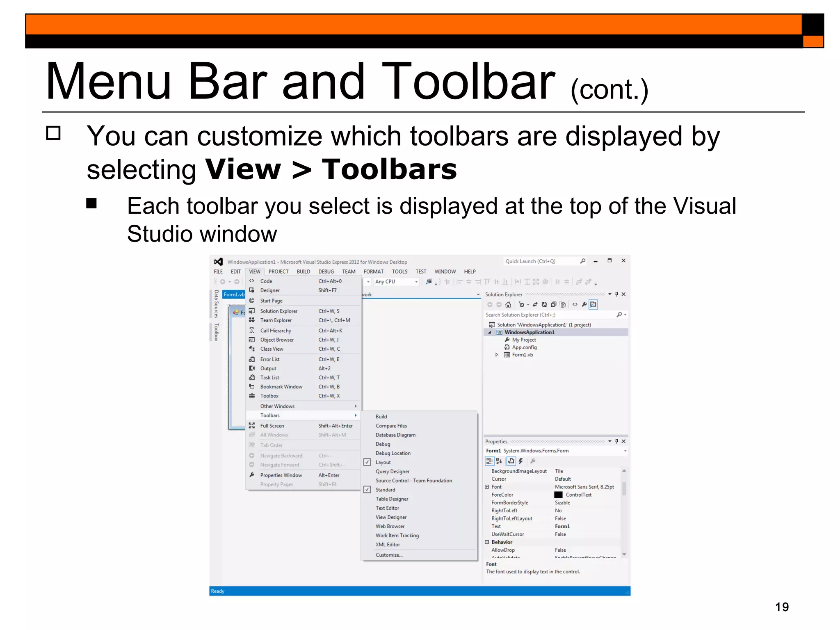Click Search Solution Explorer magnifier icon
Screen dimensions: 840x630
(x=619, y=315)
